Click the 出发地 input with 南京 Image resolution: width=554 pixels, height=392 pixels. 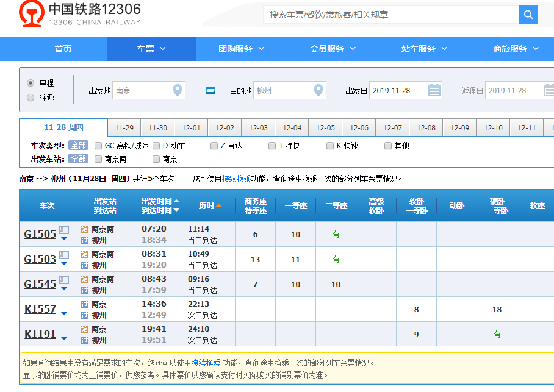coord(149,90)
